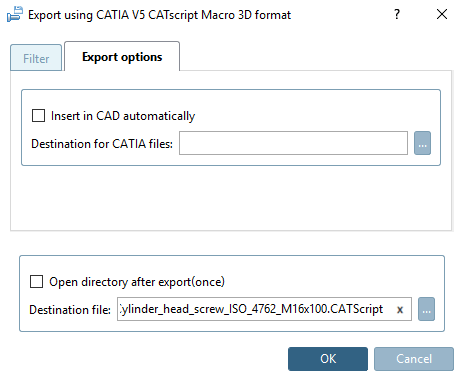Cancel the export dialog
Image resolution: width=464 pixels, height=381 pixels.
(414, 359)
